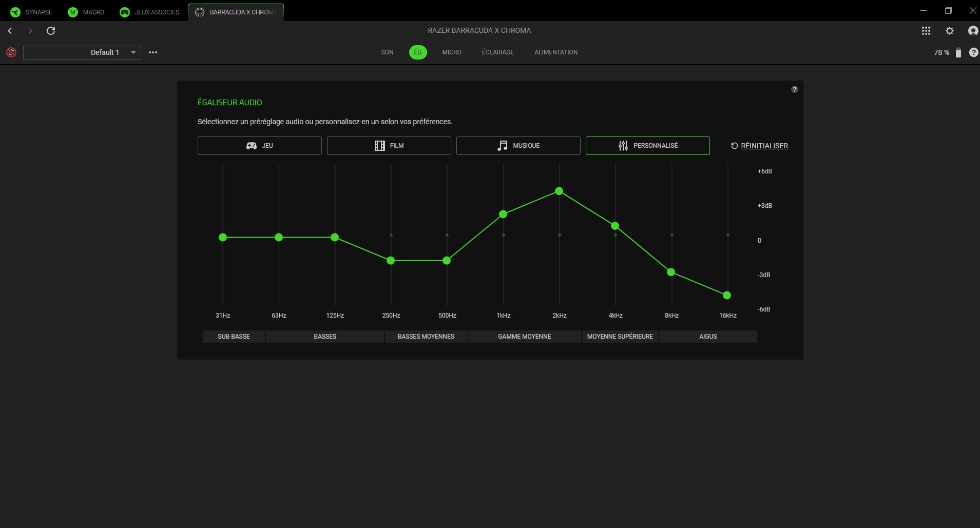Screen dimensions: 980x528
Task: Go forward with the right arrow
Action: (30, 31)
